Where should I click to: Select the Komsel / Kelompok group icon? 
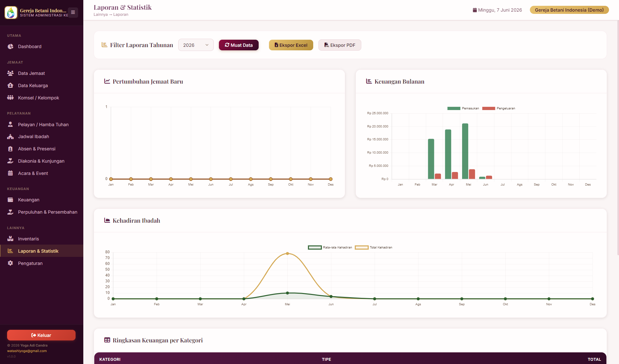[x=10, y=98]
